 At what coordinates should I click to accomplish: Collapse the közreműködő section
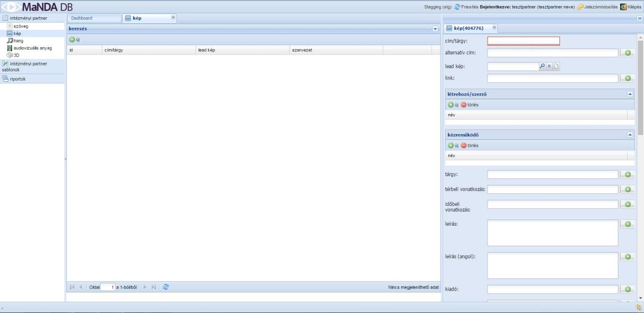click(630, 135)
